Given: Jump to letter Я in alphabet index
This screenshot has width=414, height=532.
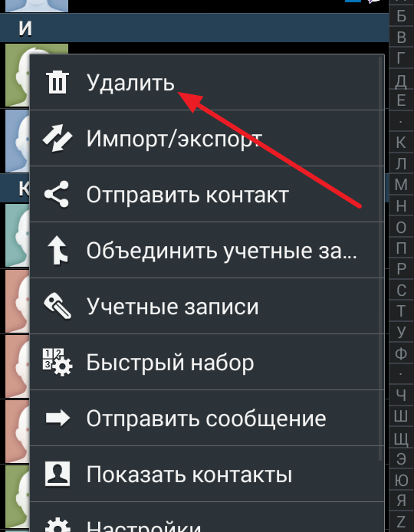Looking at the screenshot, I should pos(401,500).
